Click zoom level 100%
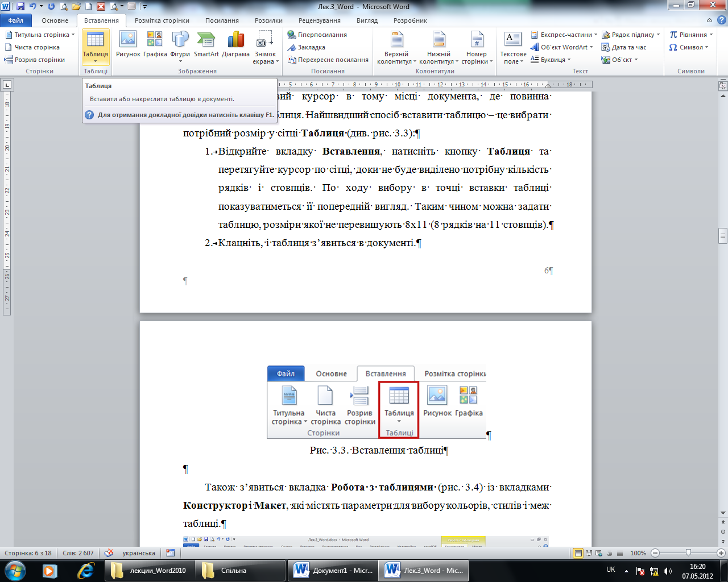The image size is (728, 582). 638,553
